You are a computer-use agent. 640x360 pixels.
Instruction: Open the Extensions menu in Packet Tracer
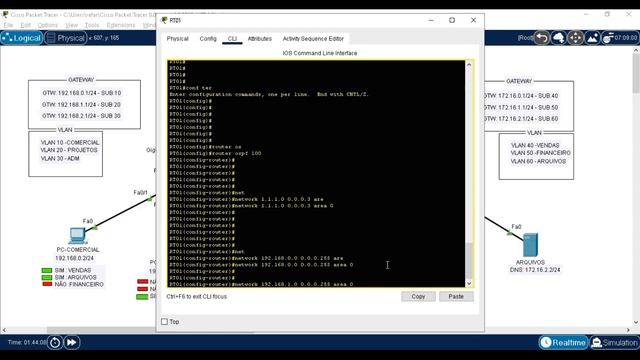(121, 25)
